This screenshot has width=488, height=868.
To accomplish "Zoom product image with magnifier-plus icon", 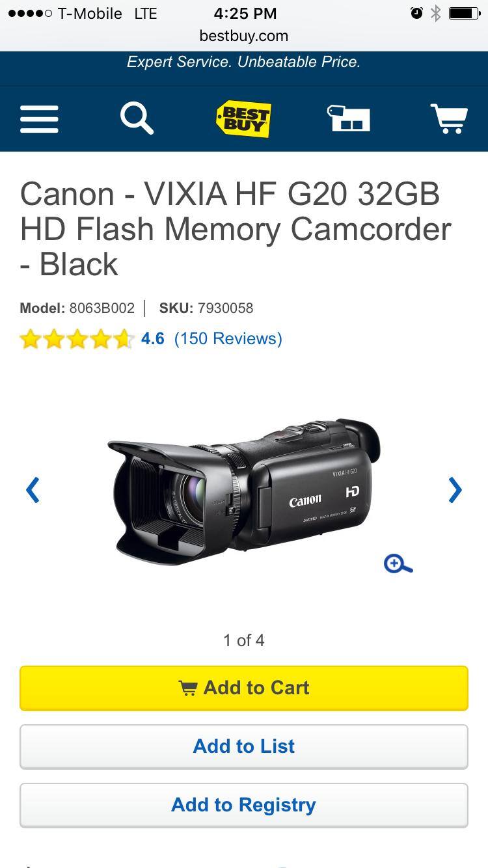I will (398, 563).
